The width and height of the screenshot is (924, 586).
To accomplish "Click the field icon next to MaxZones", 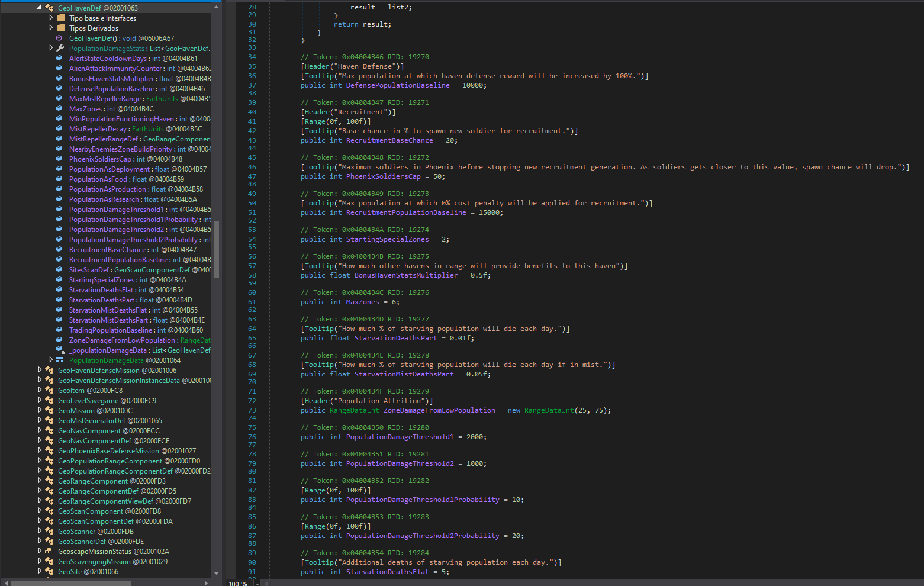I will (x=59, y=108).
